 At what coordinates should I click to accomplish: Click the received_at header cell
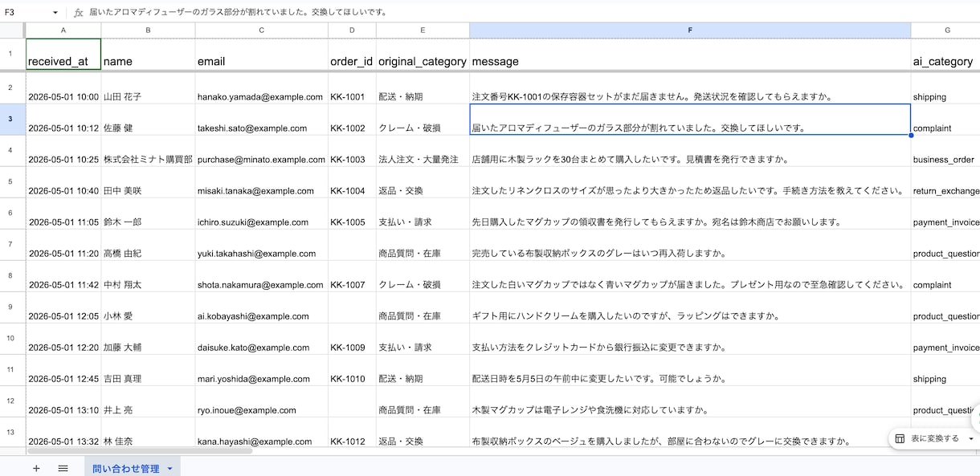click(x=63, y=55)
